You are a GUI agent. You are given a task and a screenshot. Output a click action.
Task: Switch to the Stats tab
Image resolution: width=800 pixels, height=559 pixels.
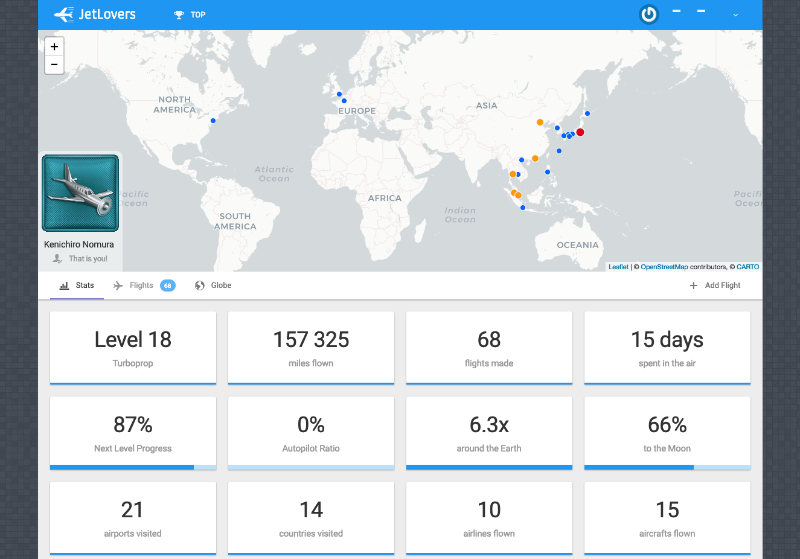point(77,285)
